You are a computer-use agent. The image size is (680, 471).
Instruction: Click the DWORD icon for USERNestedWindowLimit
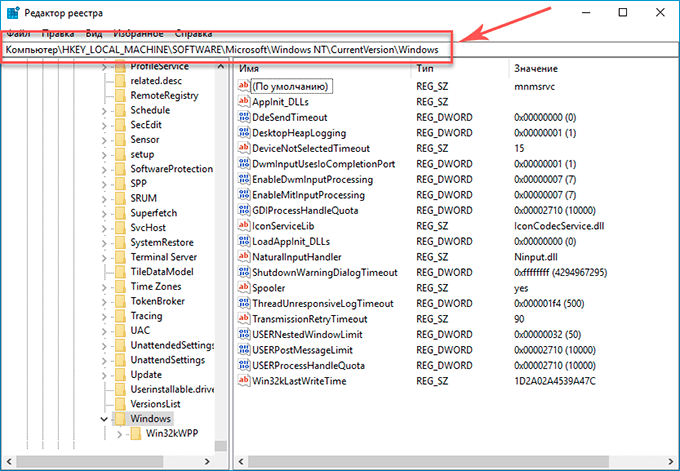coord(244,334)
